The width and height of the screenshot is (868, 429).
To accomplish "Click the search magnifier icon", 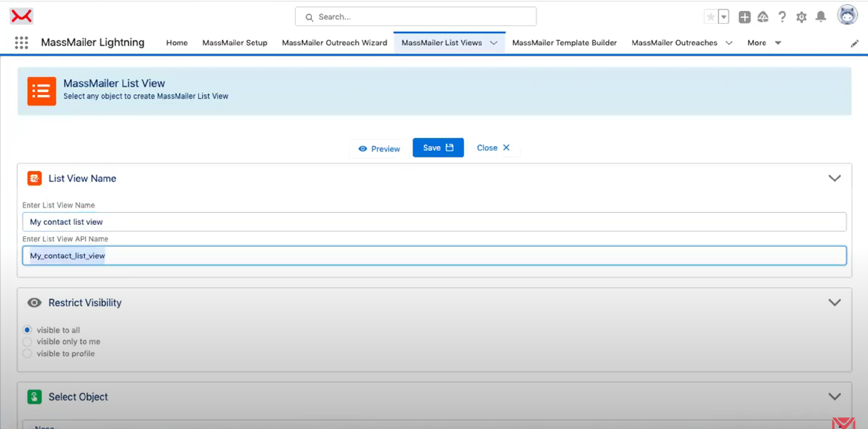I will [309, 17].
